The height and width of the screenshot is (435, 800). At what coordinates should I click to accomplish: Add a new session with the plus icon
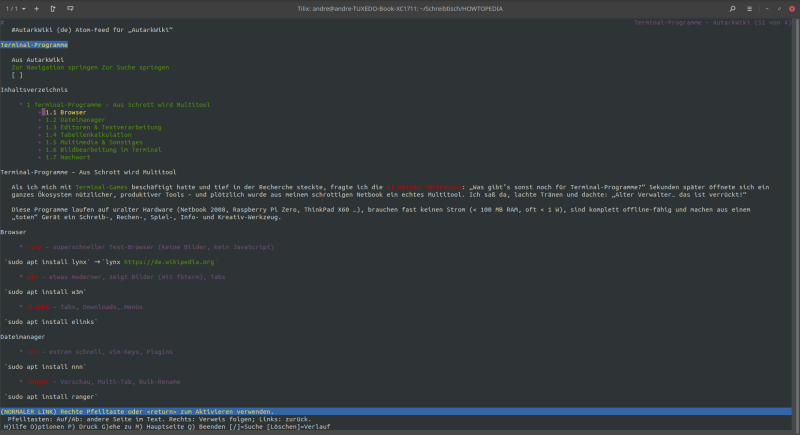point(36,9)
